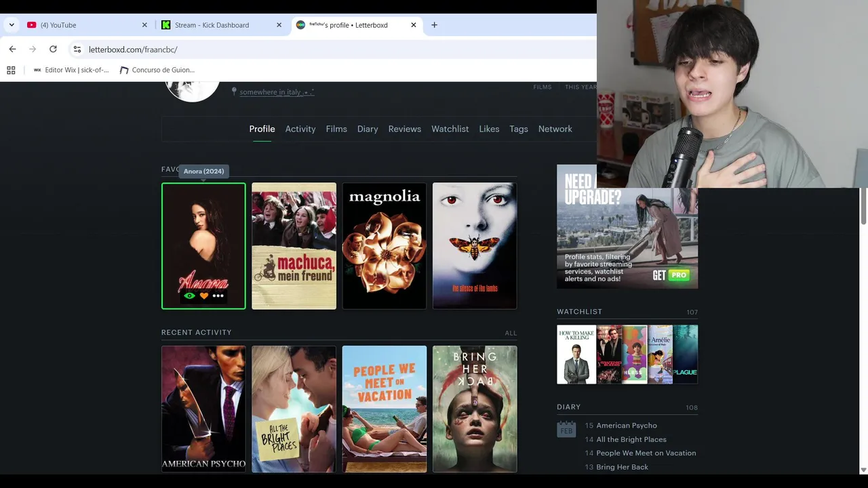Click the watchlist count 107
This screenshot has width=868, height=488.
pyautogui.click(x=692, y=312)
